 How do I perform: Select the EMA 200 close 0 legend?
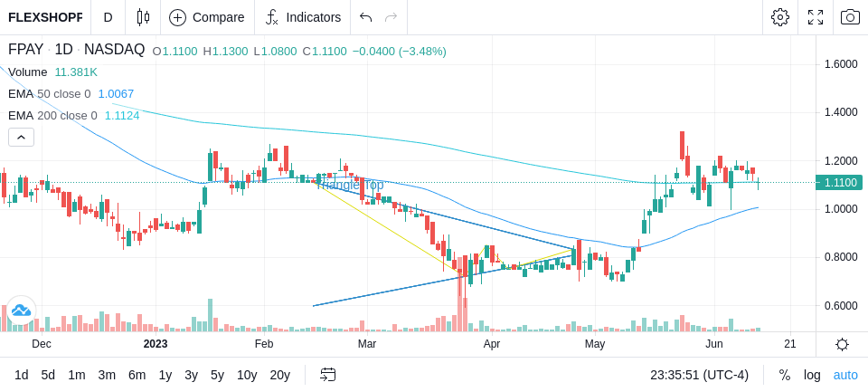[x=52, y=116]
